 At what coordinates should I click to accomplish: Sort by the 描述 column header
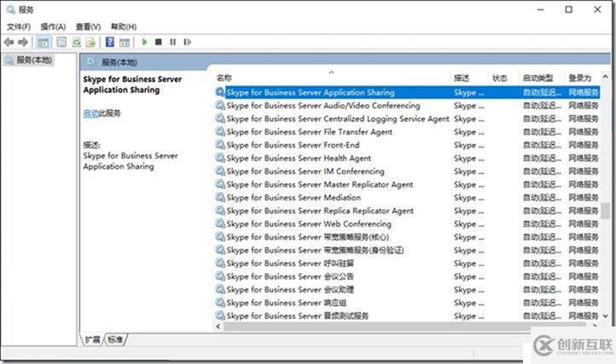point(462,78)
